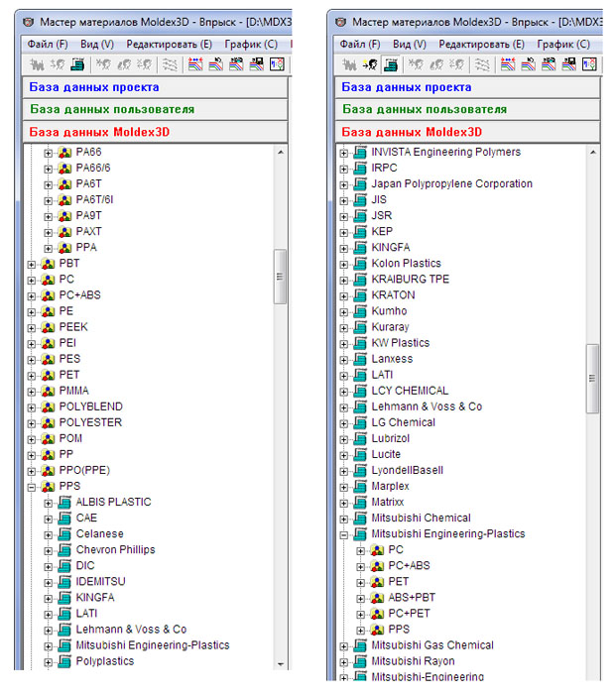Open Файл (F) menu in right window
This screenshot has height=694, width=616.
(360, 45)
